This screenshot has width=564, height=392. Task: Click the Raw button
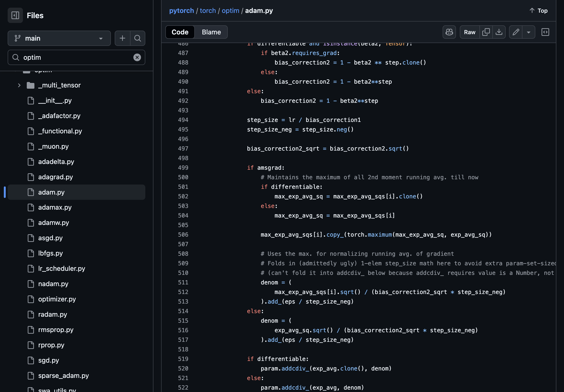click(469, 32)
